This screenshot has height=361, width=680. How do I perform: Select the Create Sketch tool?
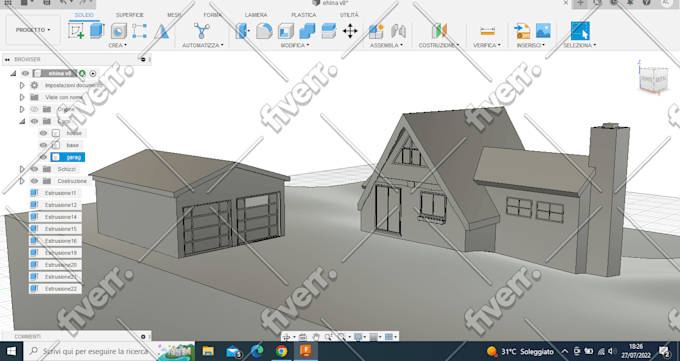76,31
